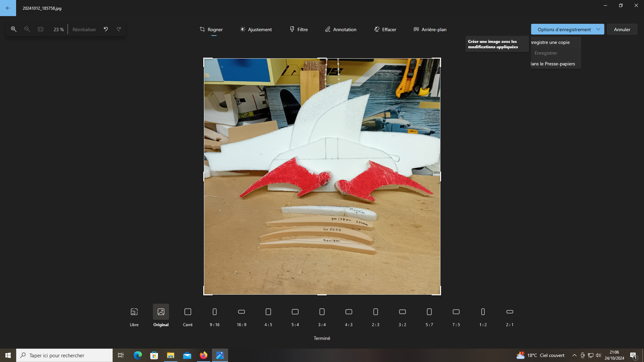Select the 5:7 aspect ratio
This screenshot has width=644, height=362.
(429, 316)
